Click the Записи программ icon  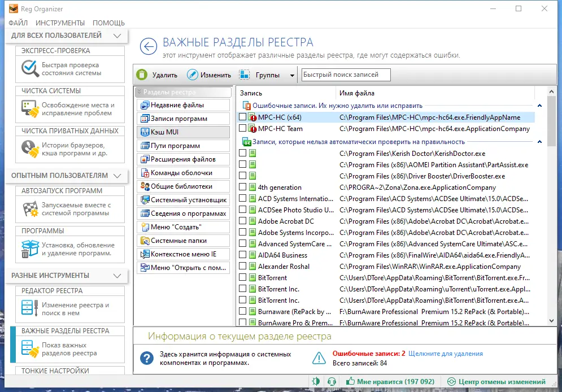click(145, 119)
